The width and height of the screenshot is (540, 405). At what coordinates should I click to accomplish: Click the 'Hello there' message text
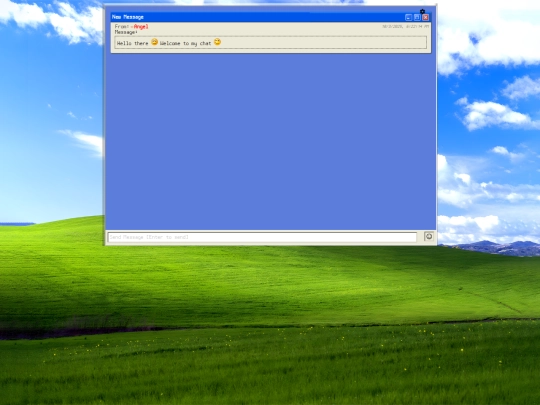(133, 43)
